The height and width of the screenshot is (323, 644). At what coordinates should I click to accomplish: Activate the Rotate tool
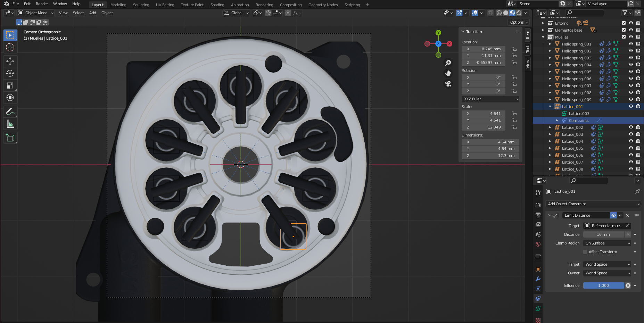point(10,73)
